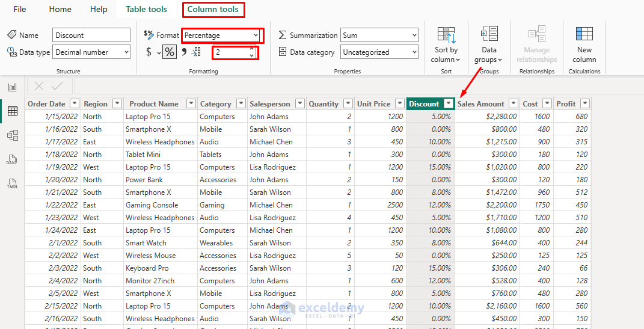Open Region column filter dropdown

[117, 103]
